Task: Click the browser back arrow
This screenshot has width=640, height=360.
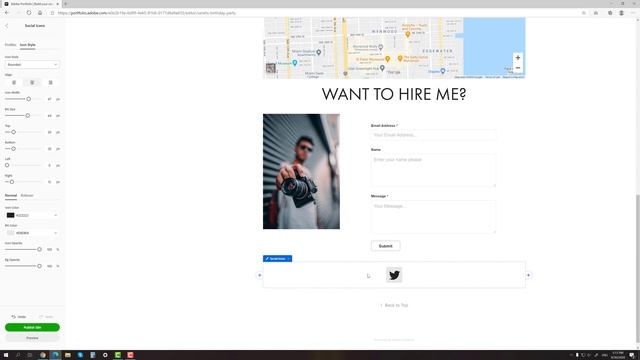Action: pyautogui.click(x=7, y=13)
